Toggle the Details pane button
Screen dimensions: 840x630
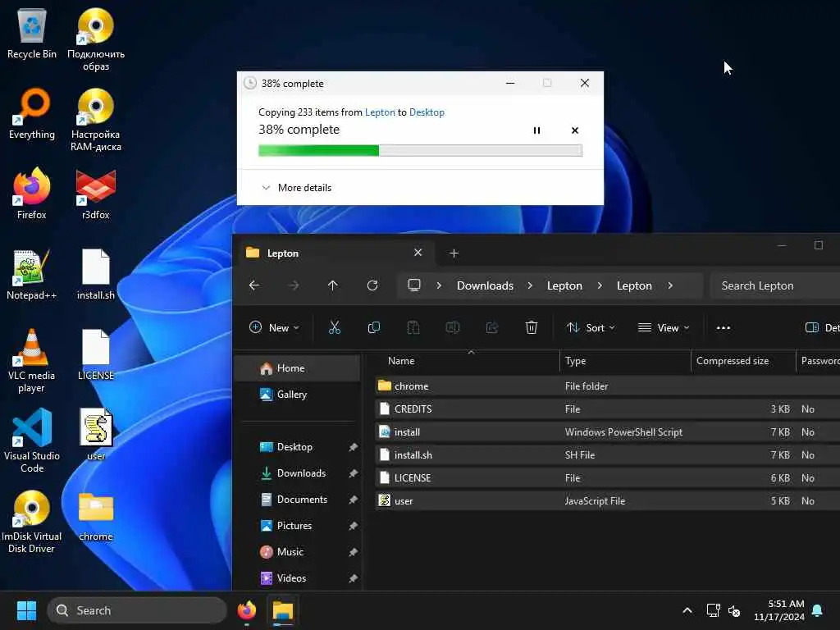(x=822, y=327)
